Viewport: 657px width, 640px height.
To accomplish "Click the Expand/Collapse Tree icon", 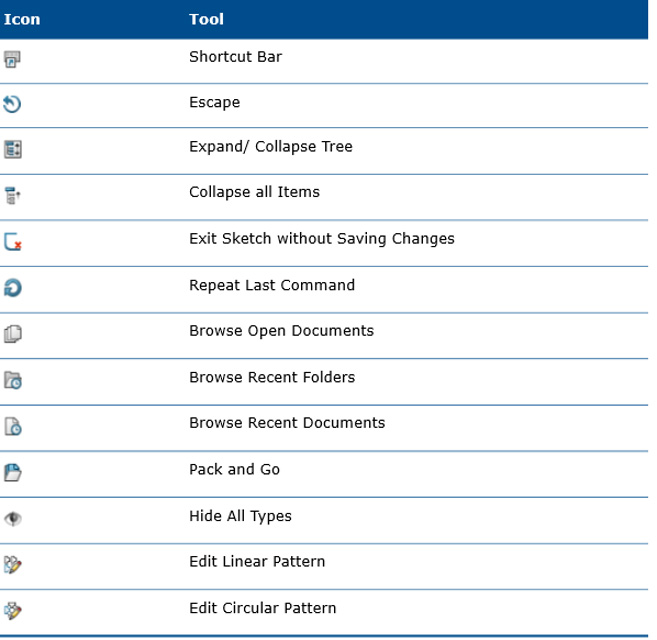I will [x=13, y=149].
